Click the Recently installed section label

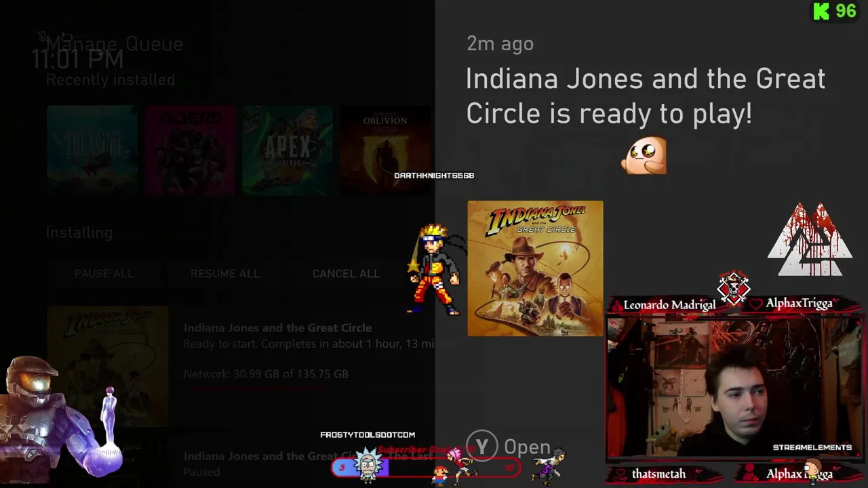click(111, 80)
